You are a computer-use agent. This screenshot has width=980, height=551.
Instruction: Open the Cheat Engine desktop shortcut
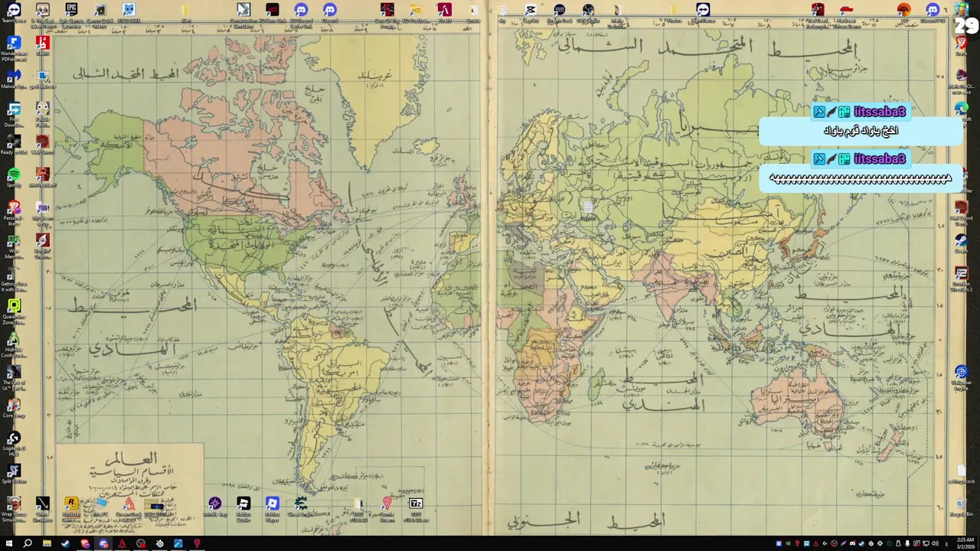click(x=301, y=507)
